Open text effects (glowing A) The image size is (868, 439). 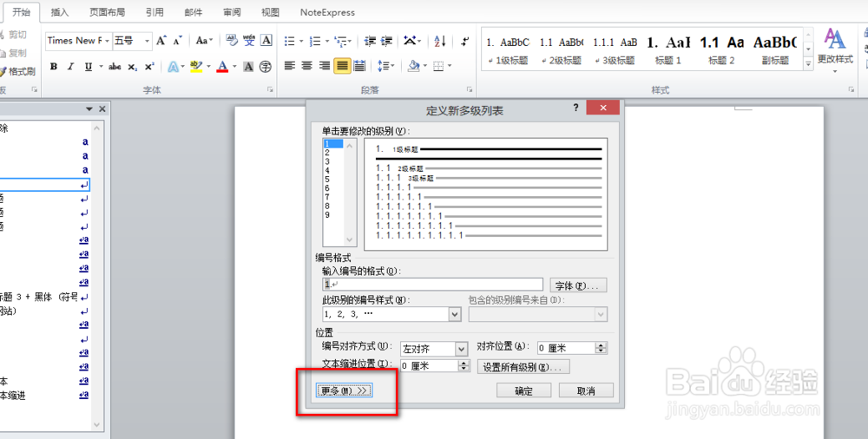point(174,67)
